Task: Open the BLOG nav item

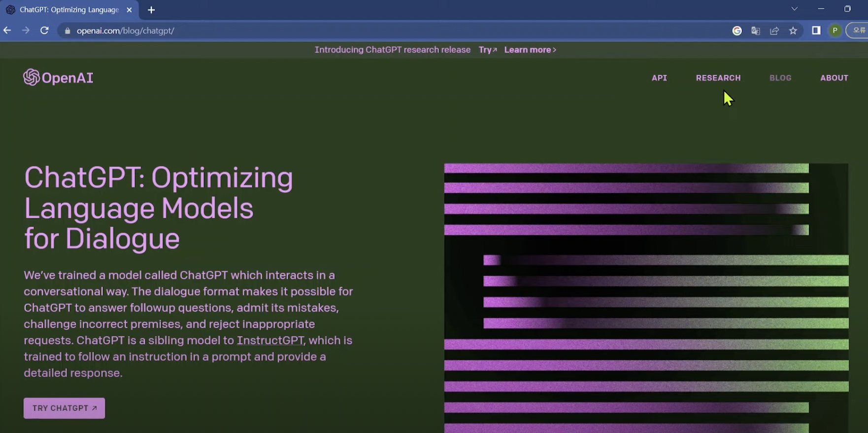Action: pos(780,78)
